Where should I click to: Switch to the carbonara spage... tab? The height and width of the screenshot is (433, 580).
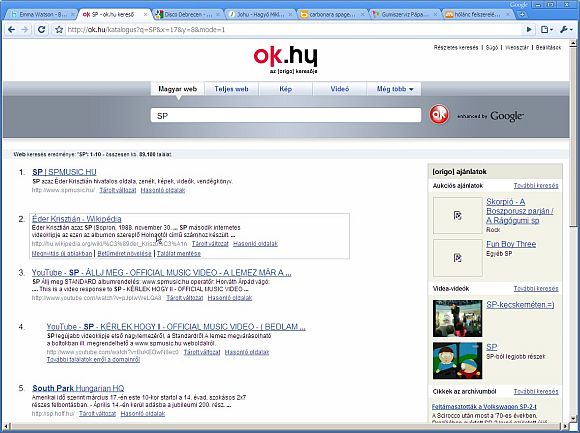332,15
